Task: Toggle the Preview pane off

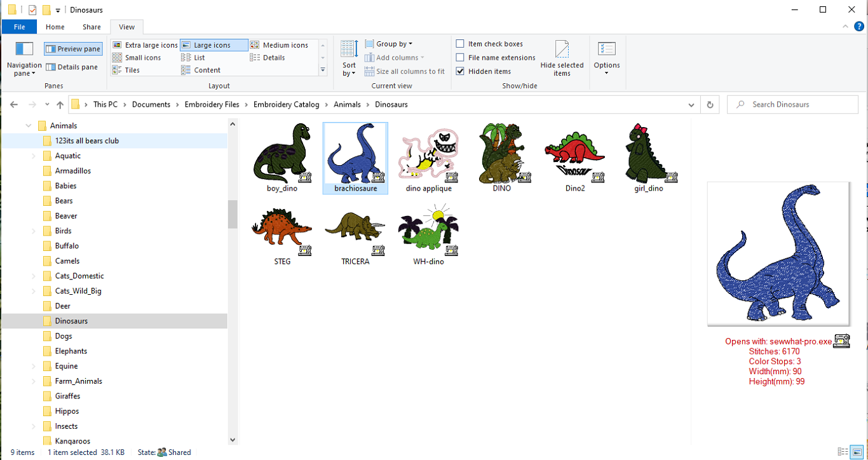Action: click(x=72, y=48)
